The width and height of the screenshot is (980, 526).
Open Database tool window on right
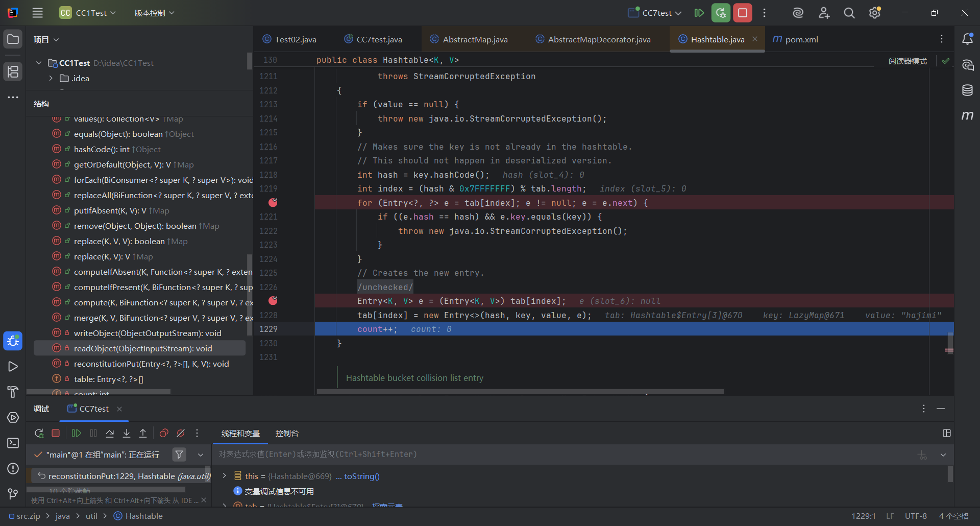pyautogui.click(x=967, y=90)
